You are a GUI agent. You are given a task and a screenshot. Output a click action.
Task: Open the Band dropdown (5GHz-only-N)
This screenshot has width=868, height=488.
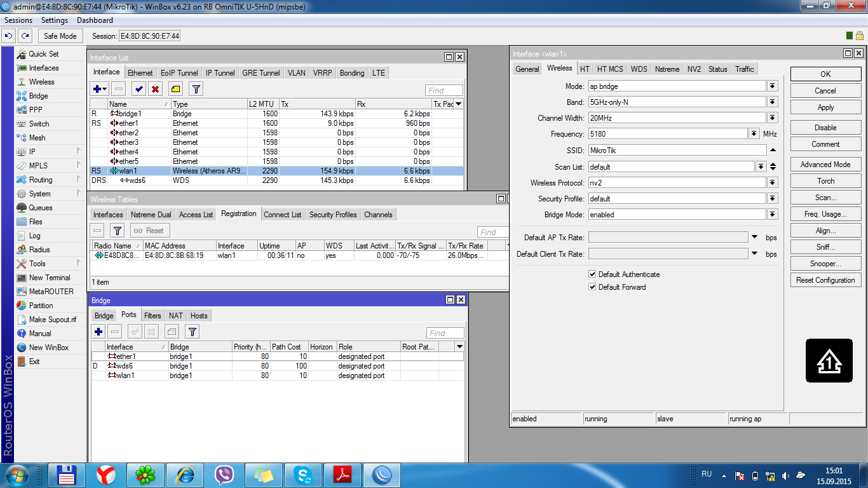coord(773,102)
